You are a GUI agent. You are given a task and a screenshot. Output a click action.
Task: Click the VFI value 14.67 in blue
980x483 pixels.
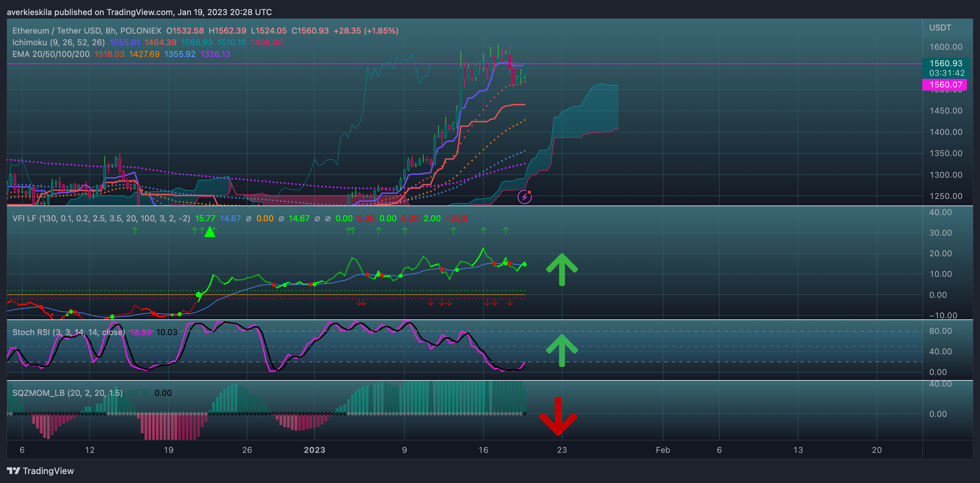(x=230, y=218)
